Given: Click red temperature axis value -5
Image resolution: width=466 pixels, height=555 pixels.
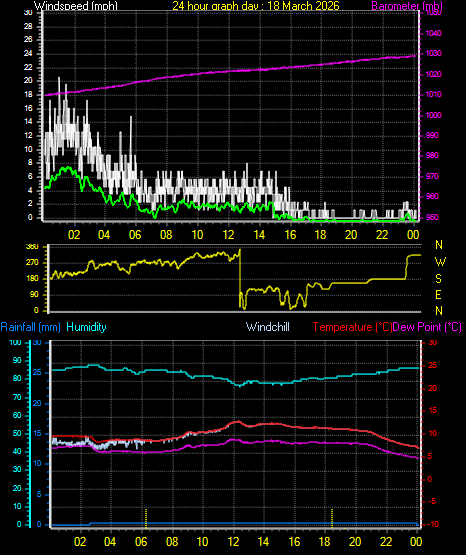Looking at the screenshot, I should coord(431,502).
